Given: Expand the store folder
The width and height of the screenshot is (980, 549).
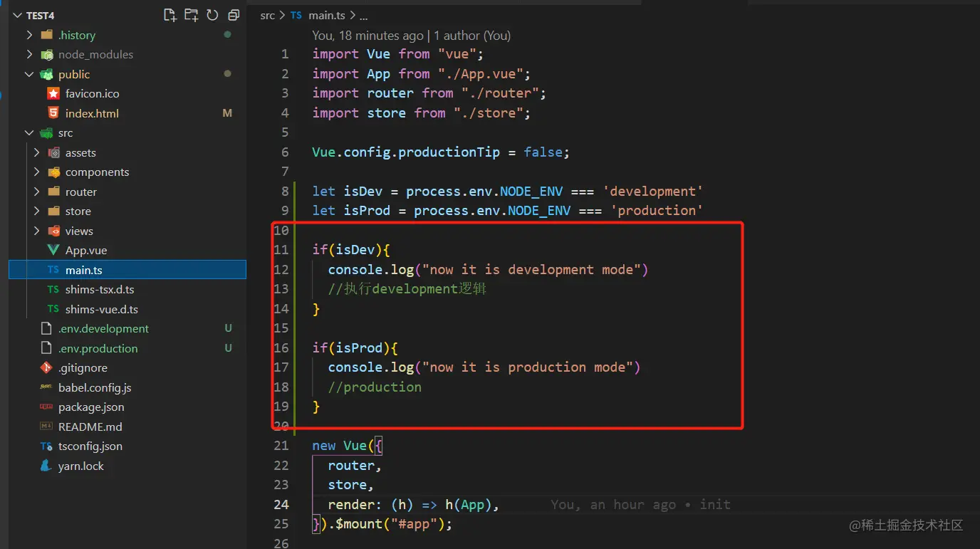Looking at the screenshot, I should [36, 211].
